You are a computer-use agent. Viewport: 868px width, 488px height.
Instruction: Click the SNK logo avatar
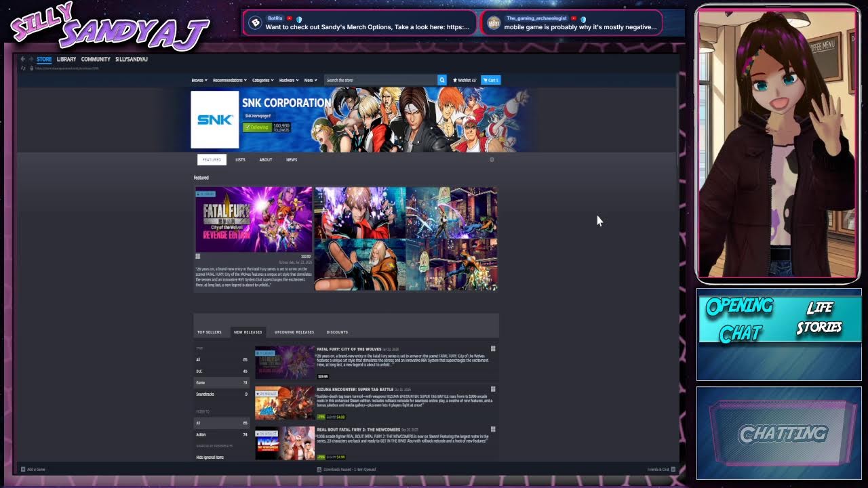point(215,120)
